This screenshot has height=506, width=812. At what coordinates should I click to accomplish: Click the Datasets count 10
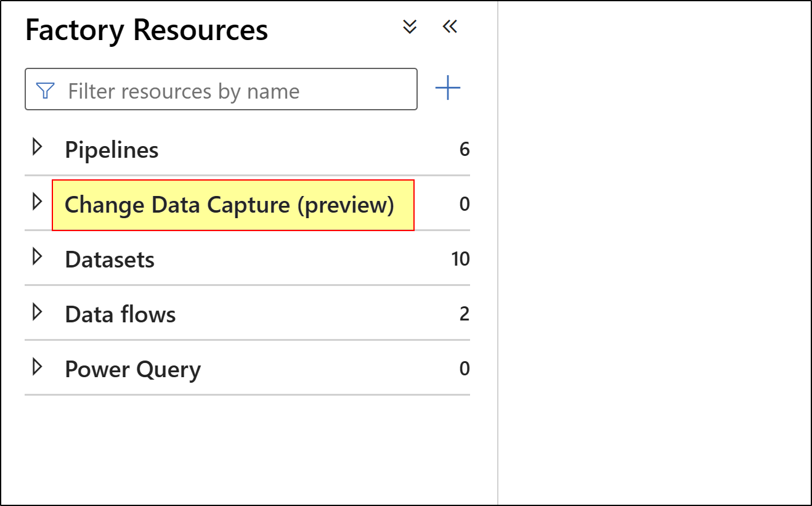(x=460, y=259)
